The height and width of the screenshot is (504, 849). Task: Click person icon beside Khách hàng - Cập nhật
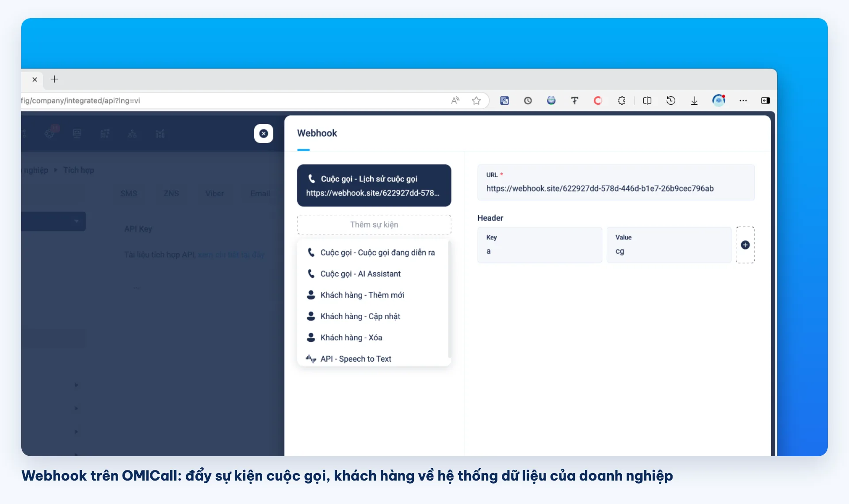(x=311, y=316)
